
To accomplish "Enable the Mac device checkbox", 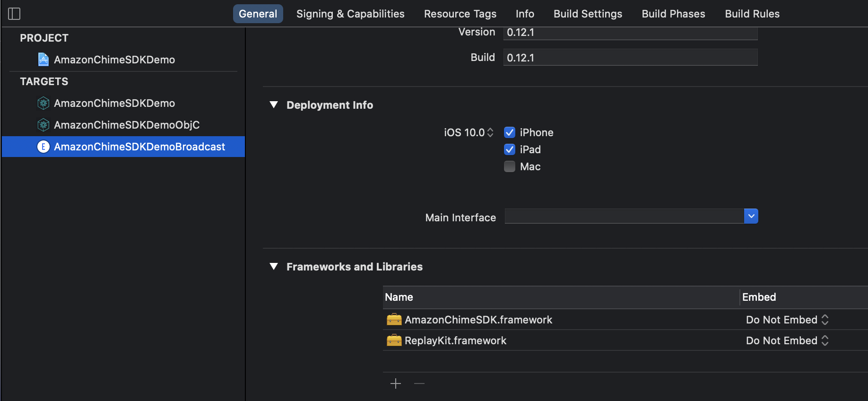I will pyautogui.click(x=510, y=166).
